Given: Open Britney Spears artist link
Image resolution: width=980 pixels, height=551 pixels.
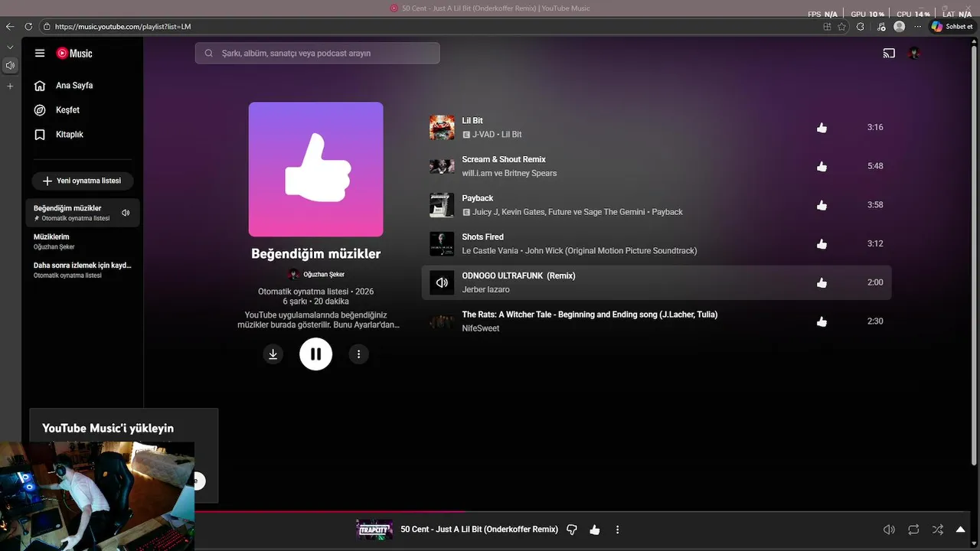Looking at the screenshot, I should pyautogui.click(x=531, y=173).
